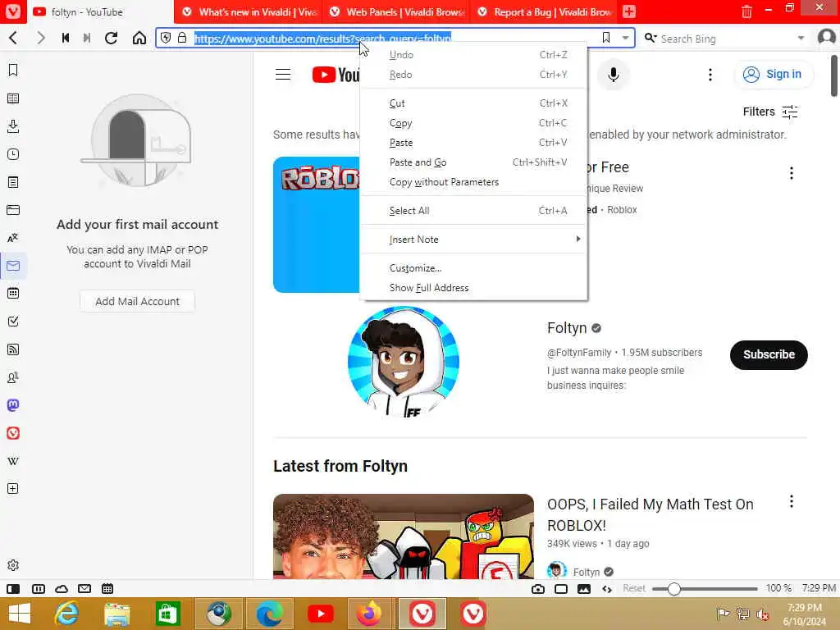Go to the home page

pyautogui.click(x=139, y=38)
